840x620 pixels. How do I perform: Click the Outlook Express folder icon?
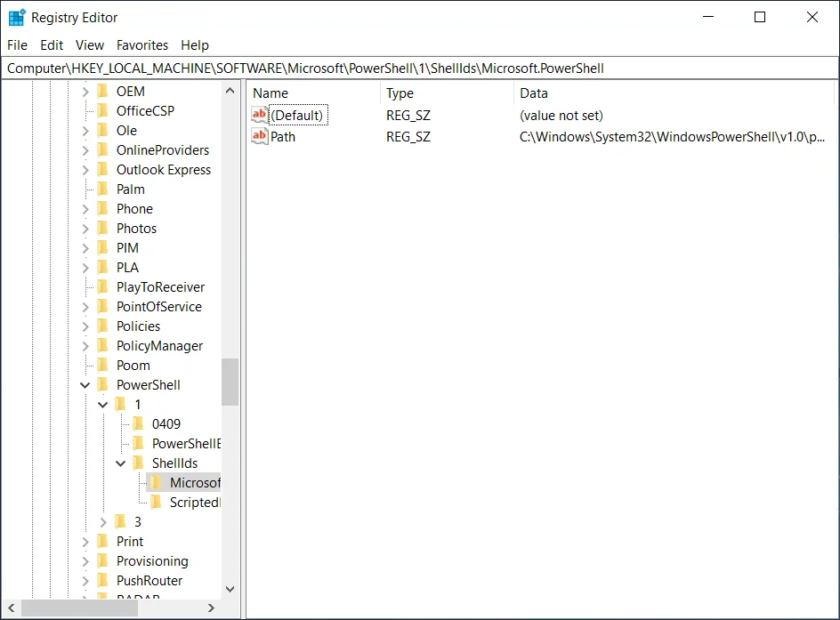pos(103,169)
